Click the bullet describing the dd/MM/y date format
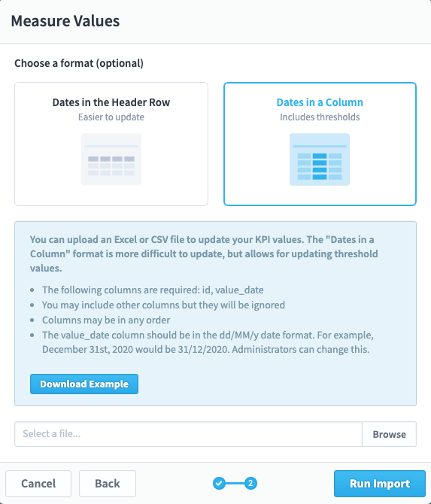 pos(208,342)
